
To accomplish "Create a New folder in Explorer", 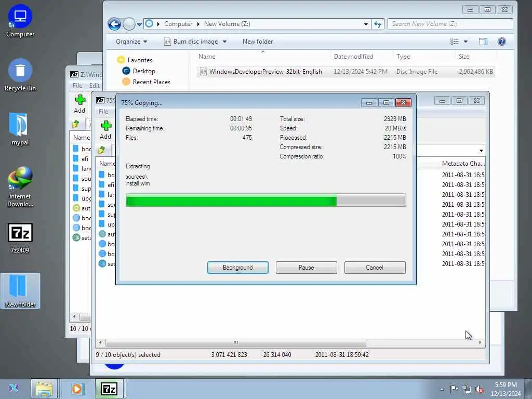I will (258, 42).
